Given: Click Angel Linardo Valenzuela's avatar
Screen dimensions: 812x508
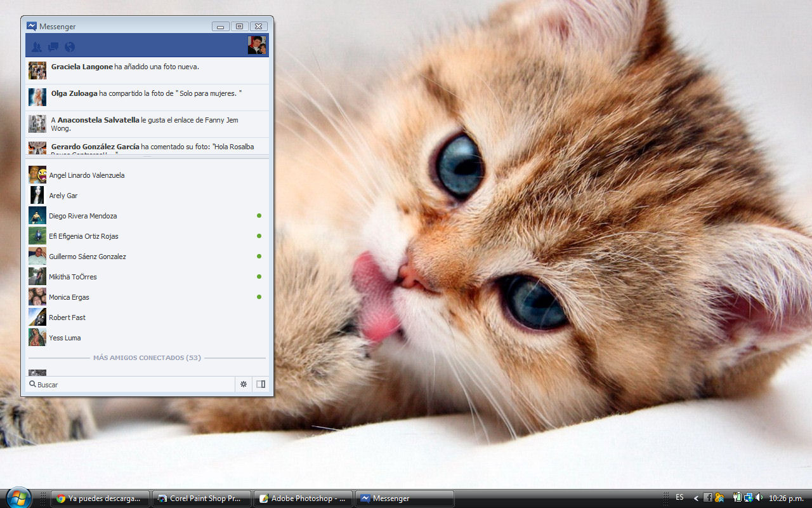Looking at the screenshot, I should click(x=37, y=175).
